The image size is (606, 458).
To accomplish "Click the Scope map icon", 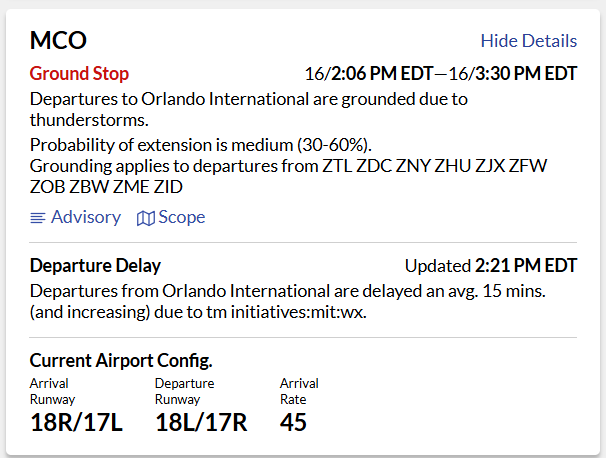I will point(145,218).
